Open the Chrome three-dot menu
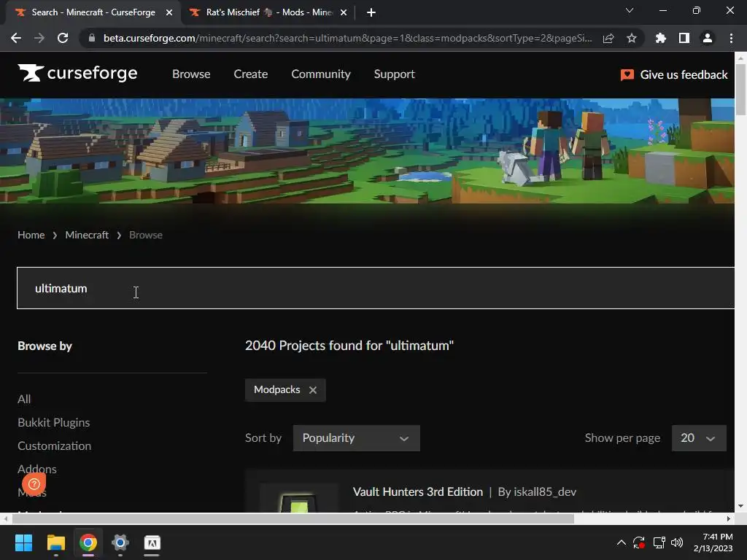 (x=731, y=38)
